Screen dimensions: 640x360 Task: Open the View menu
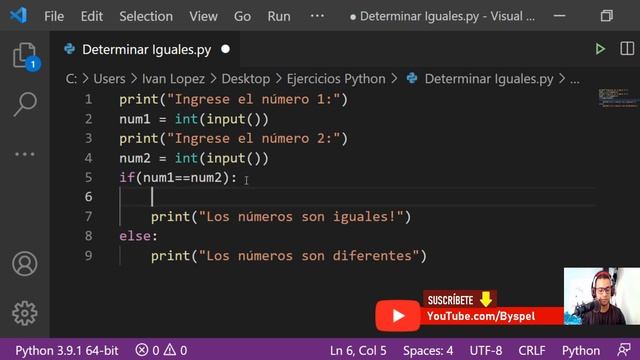click(x=203, y=16)
